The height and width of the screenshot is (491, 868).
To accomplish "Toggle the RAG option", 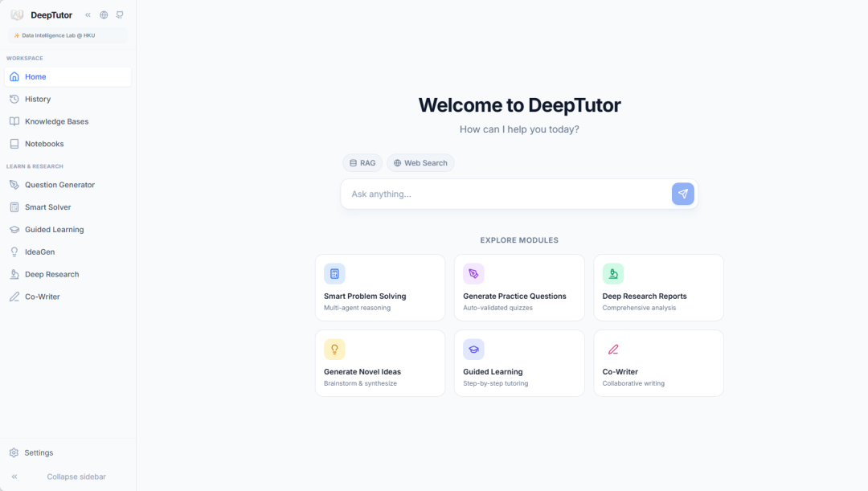I will click(x=362, y=163).
